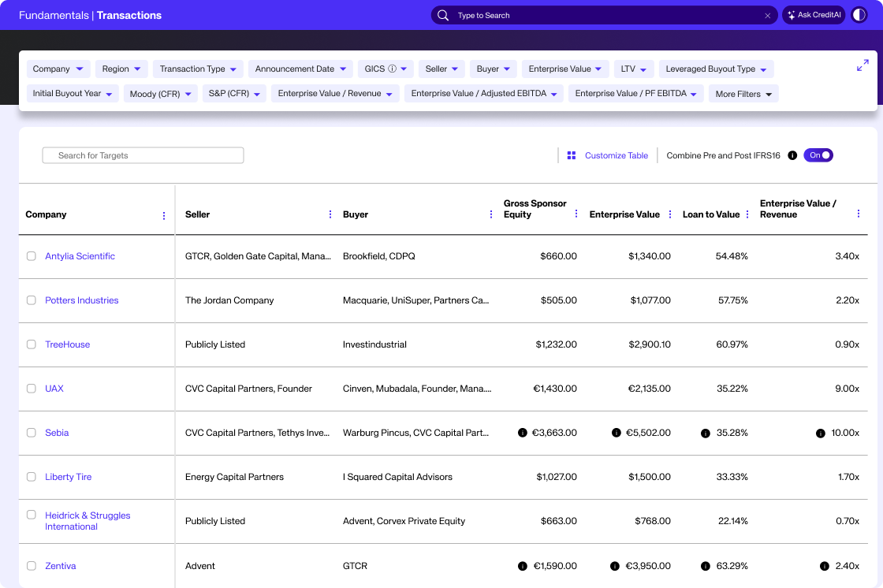Tick the Heidrick & Struggles row checkbox
Viewport: 883px width, 588px height.
point(32,515)
